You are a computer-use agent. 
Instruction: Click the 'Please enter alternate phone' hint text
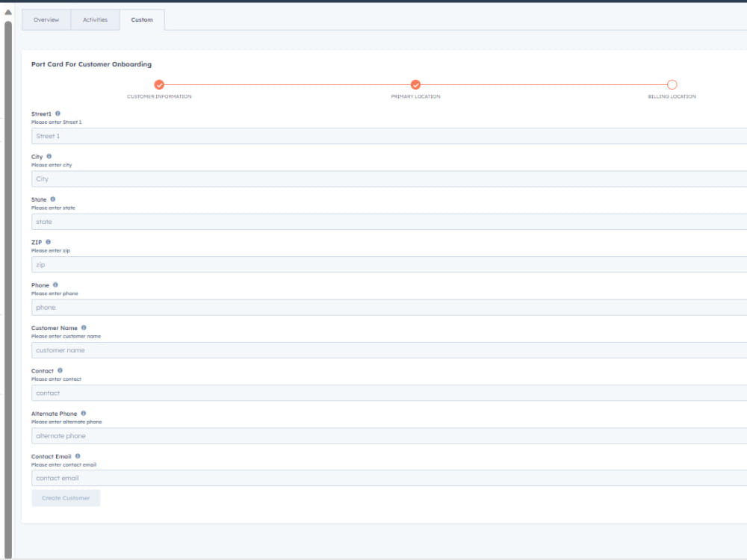[x=66, y=423]
